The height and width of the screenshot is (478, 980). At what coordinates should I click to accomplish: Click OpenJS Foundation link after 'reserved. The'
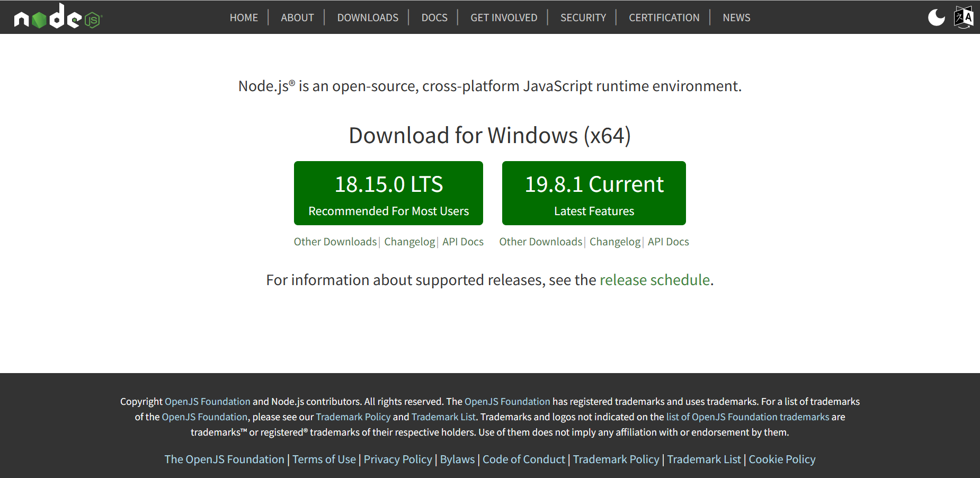pyautogui.click(x=507, y=402)
